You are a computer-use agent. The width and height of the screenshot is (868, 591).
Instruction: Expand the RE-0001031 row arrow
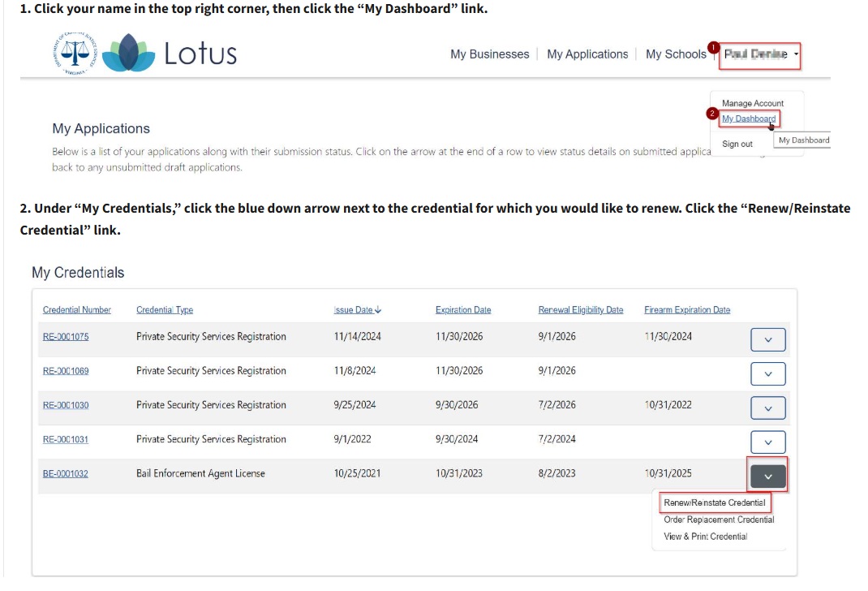click(767, 442)
